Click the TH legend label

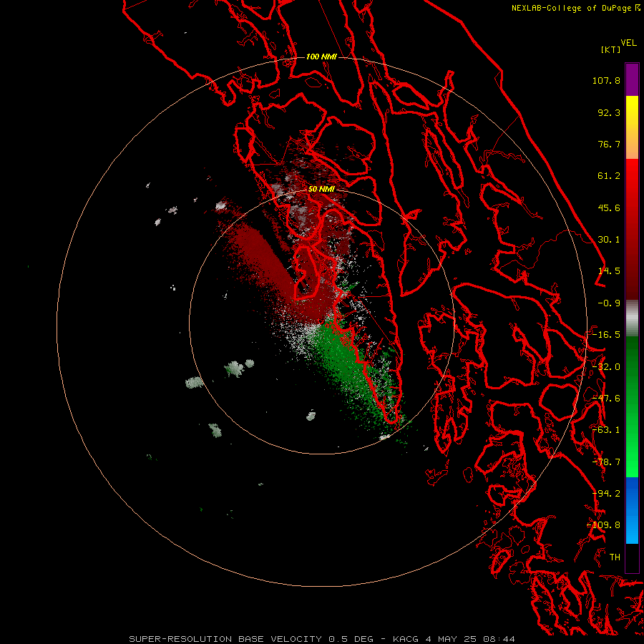point(615,557)
